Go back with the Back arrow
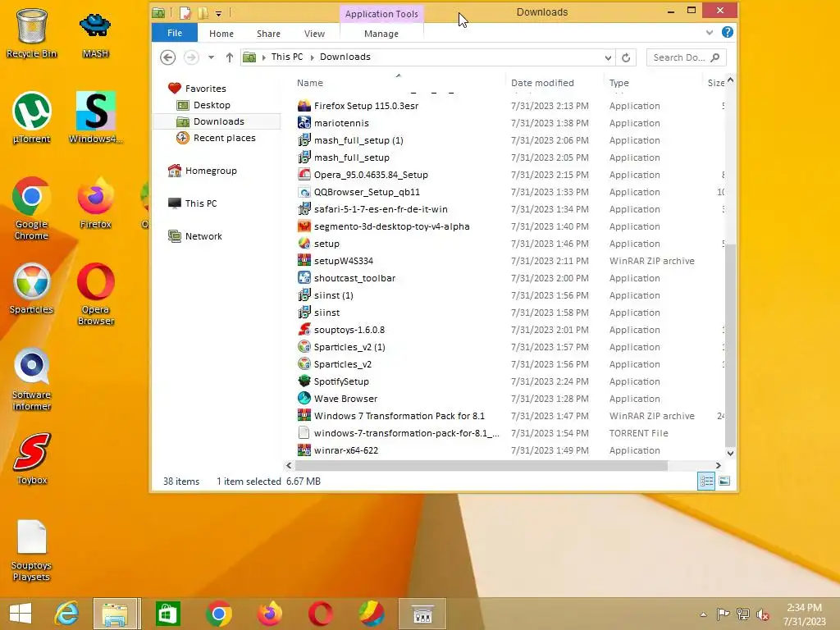This screenshot has height=630, width=840. click(x=167, y=57)
